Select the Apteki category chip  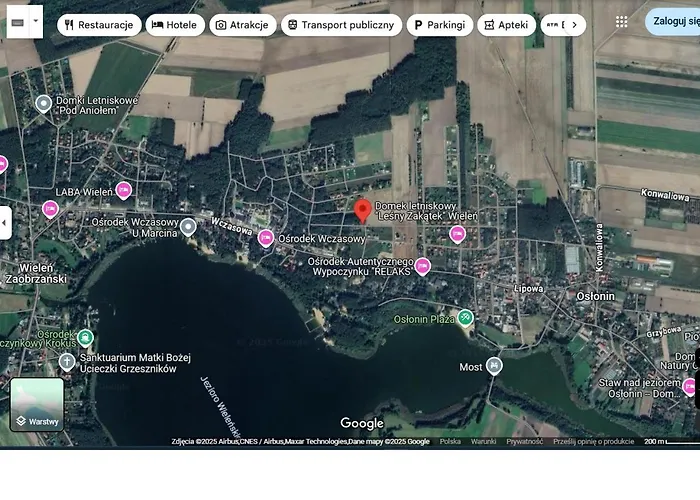click(x=506, y=25)
